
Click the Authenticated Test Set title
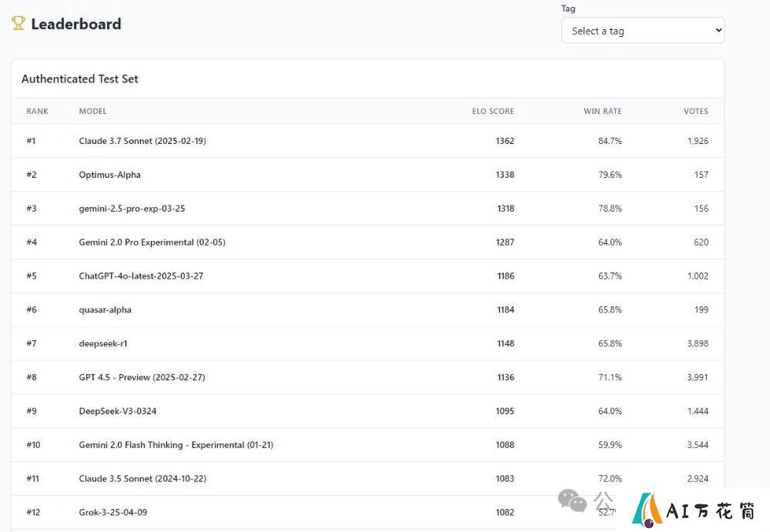point(79,79)
